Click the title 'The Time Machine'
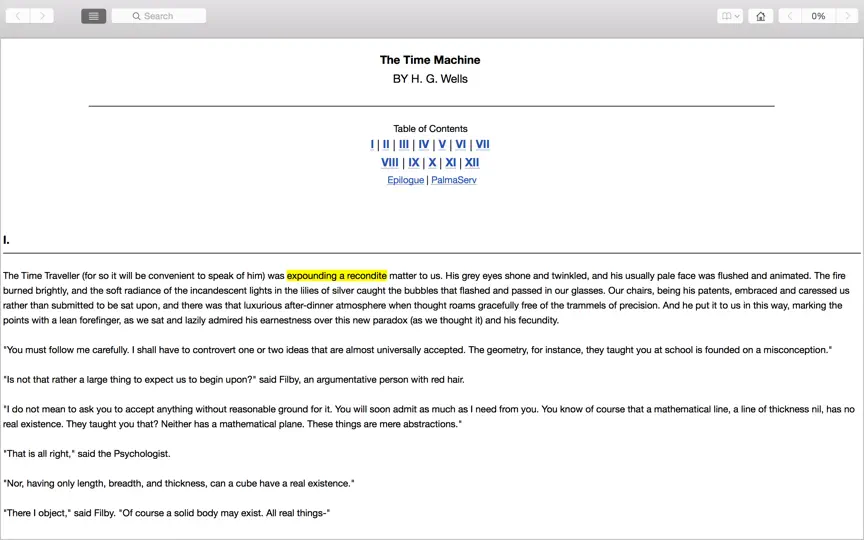 (x=430, y=60)
